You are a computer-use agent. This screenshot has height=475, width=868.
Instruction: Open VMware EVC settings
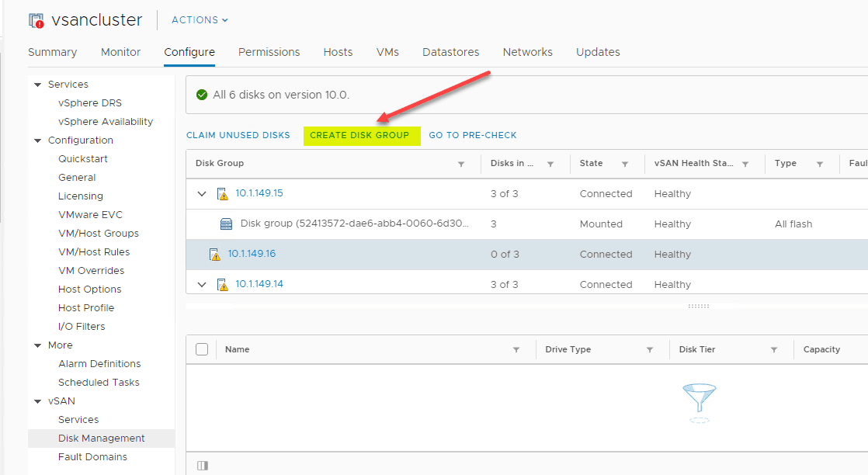[x=90, y=215]
